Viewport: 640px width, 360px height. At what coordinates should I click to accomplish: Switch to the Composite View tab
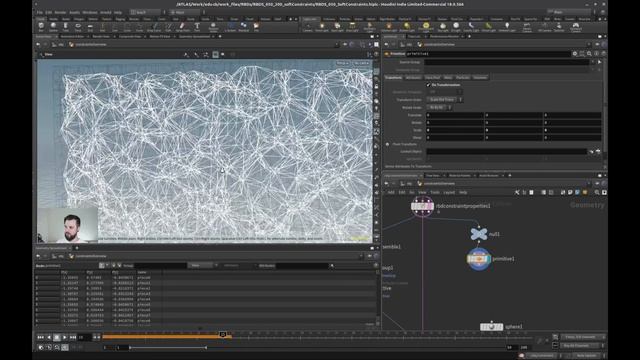point(130,36)
